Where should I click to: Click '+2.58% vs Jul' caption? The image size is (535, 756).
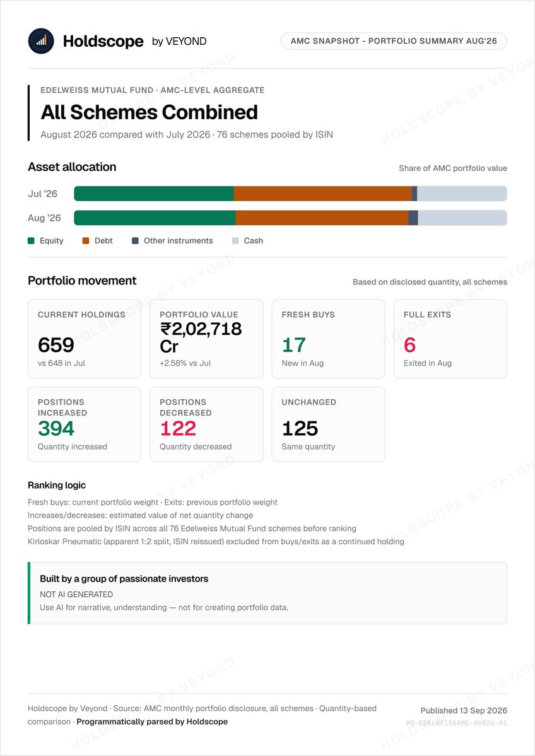pyautogui.click(x=185, y=363)
